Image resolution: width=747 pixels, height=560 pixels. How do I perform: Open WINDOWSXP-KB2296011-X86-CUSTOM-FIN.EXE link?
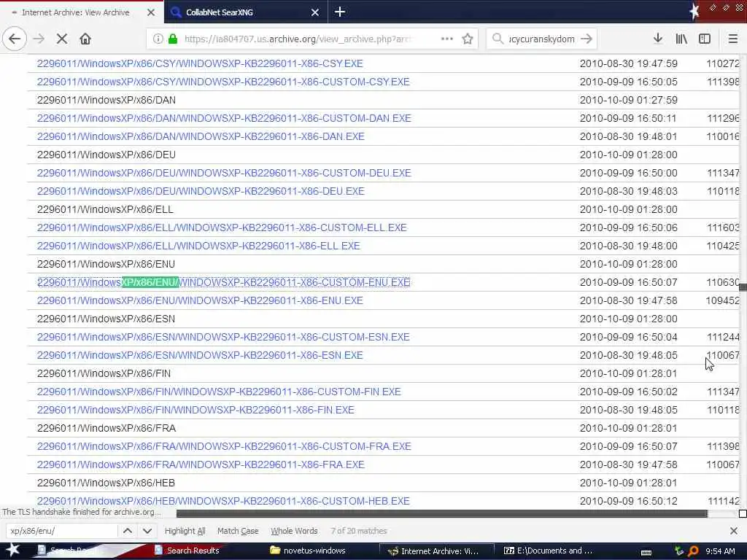(219, 392)
